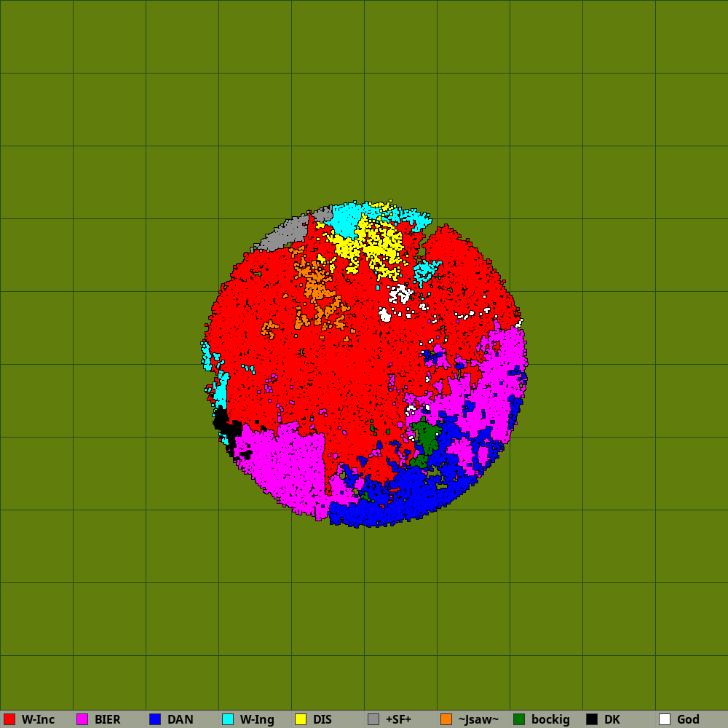Select the DAN legend label
This screenshot has width=728, height=728.
pyautogui.click(x=180, y=719)
